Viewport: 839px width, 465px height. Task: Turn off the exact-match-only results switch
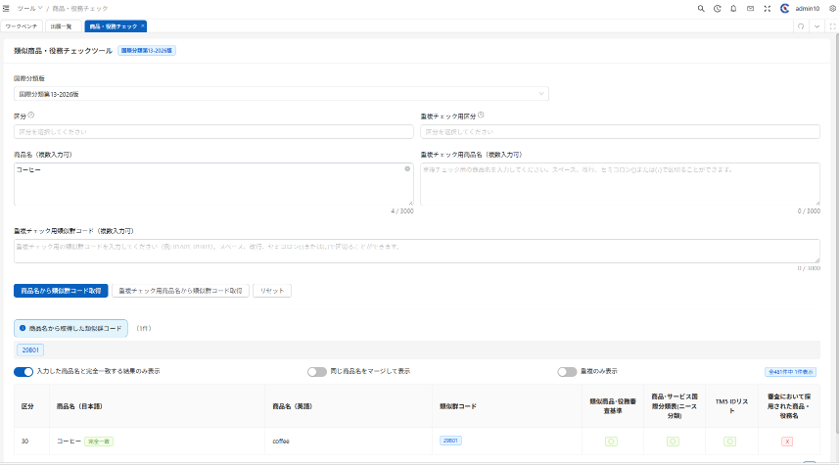[x=24, y=371]
